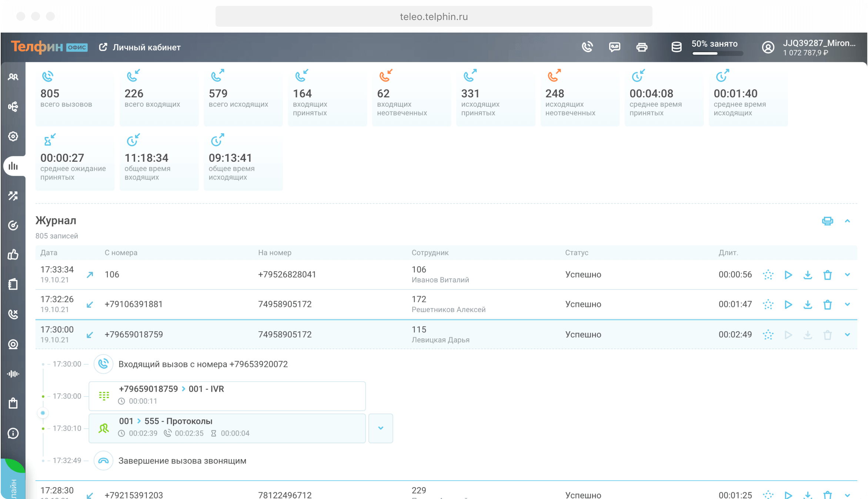Click the +79659018759 > 001 - IVR step
The image size is (868, 499).
coord(227,396)
